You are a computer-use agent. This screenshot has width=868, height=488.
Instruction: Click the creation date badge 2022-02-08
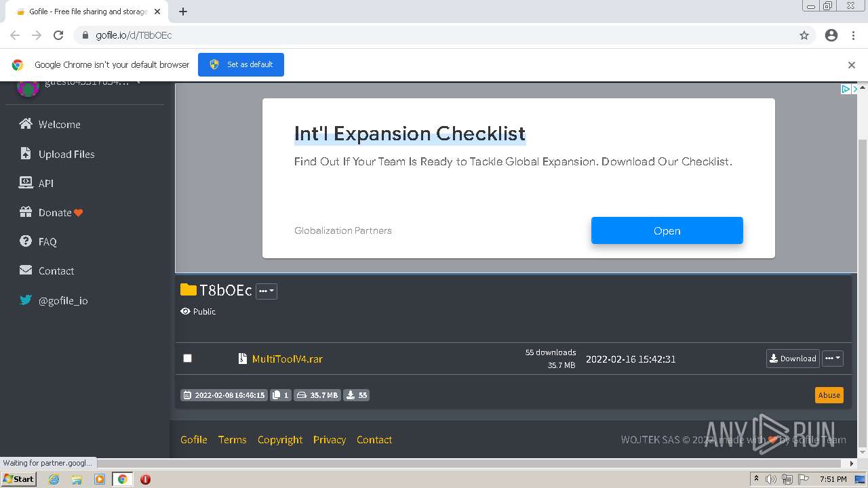[x=224, y=395]
